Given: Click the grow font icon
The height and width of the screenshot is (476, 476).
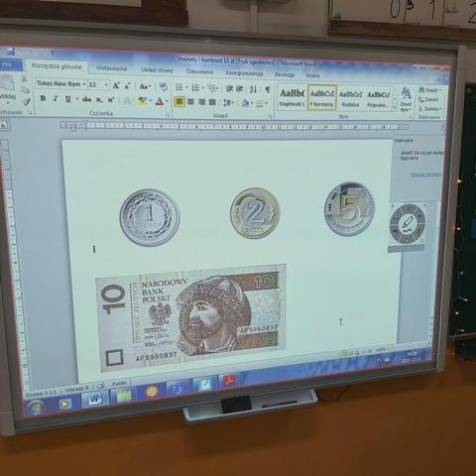Looking at the screenshot, I should point(116,85).
